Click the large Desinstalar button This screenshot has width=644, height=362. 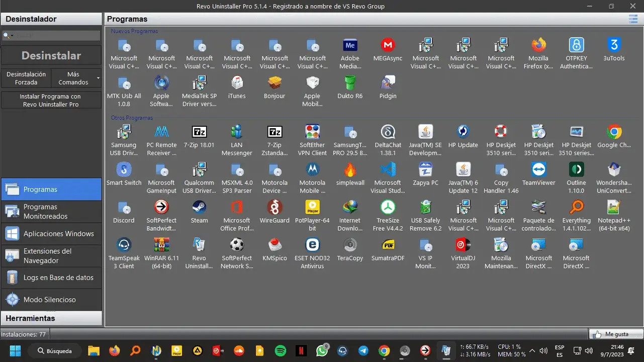[x=51, y=55]
